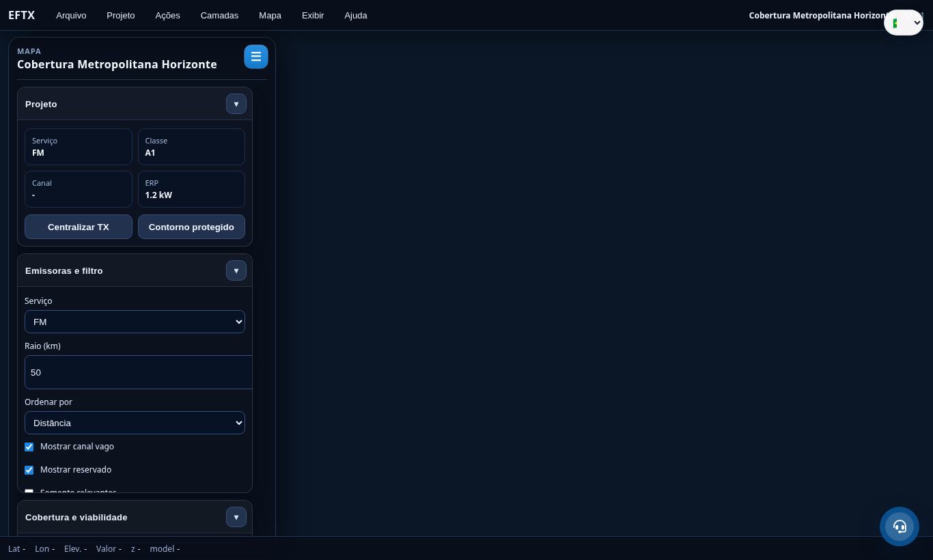Collapse the Projeto section
This screenshot has width=933, height=560.
pos(236,104)
